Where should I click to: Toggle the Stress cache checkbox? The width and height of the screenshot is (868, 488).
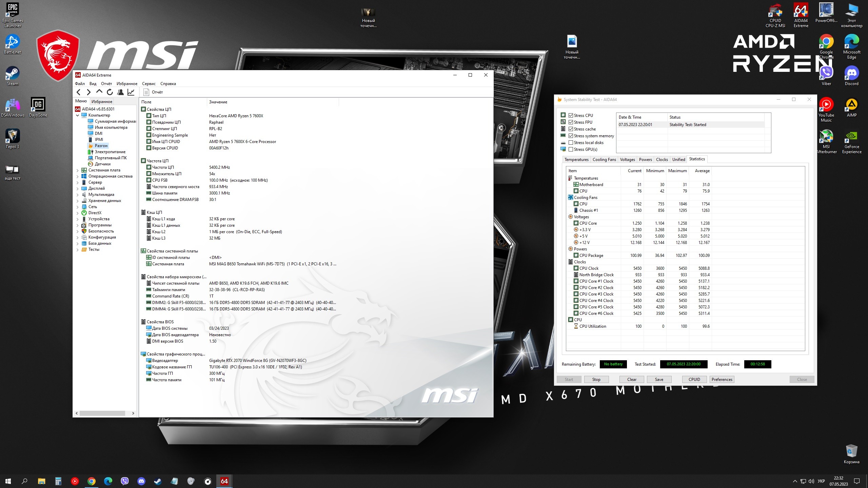571,129
